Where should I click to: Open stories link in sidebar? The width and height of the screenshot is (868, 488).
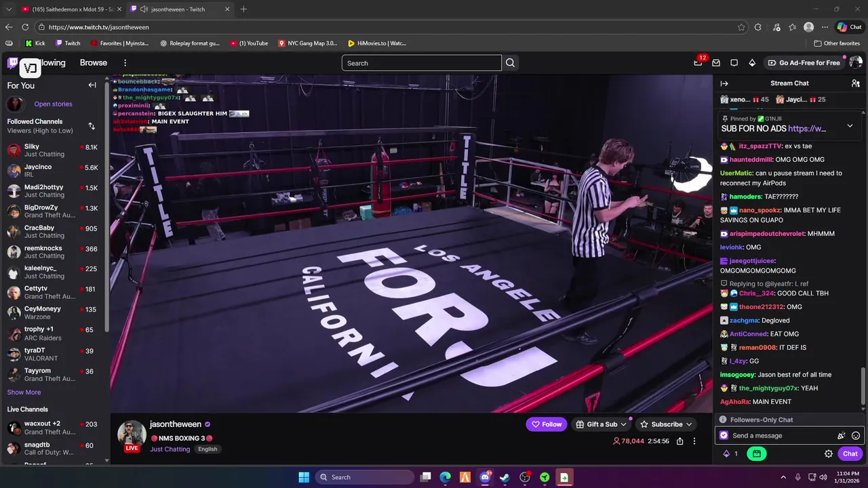tap(53, 104)
